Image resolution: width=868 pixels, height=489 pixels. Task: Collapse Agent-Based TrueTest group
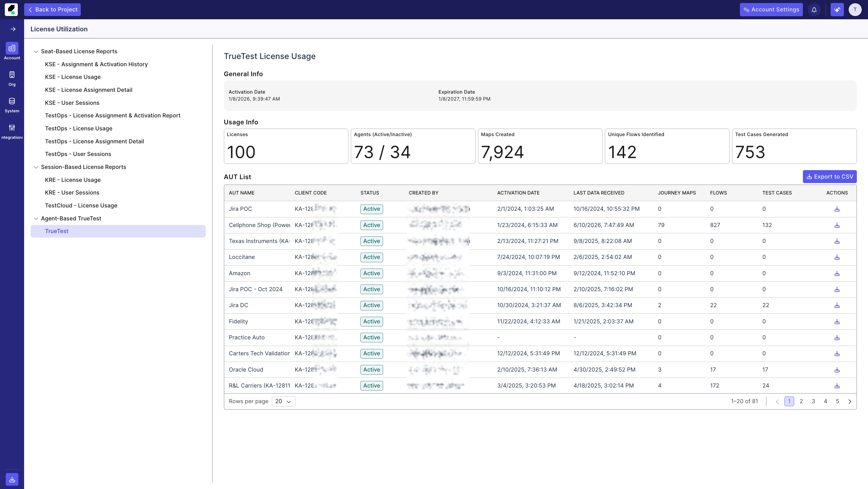click(36, 219)
